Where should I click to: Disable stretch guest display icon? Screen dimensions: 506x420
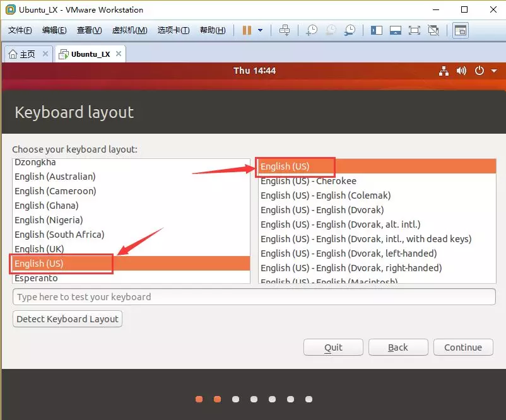click(433, 30)
